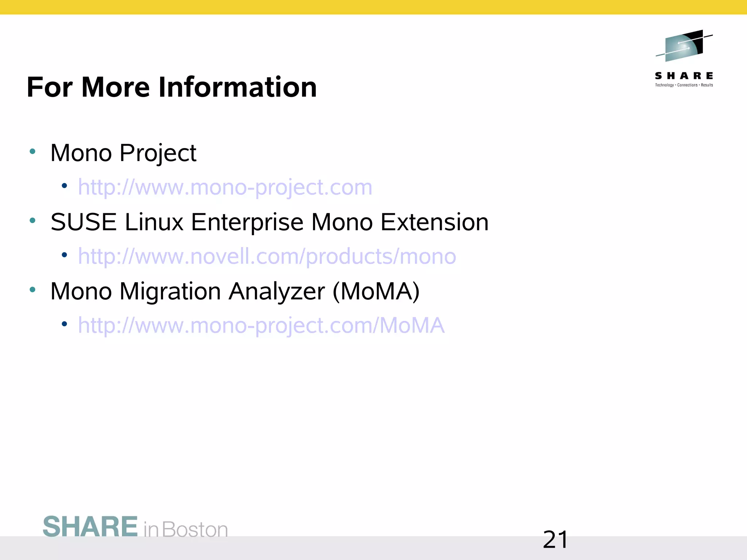The height and width of the screenshot is (560, 747).
Task: Open the novell.com/products/mono link
Action: 267,257
